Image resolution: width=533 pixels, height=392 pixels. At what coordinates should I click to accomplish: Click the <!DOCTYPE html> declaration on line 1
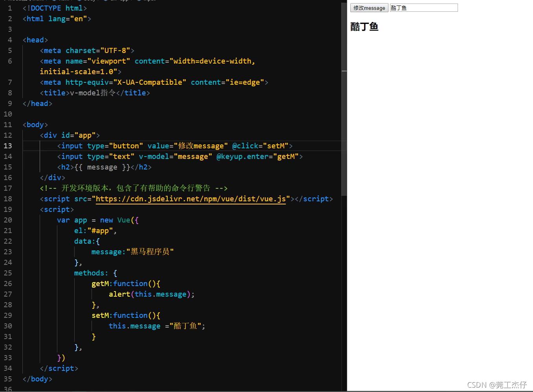click(55, 8)
